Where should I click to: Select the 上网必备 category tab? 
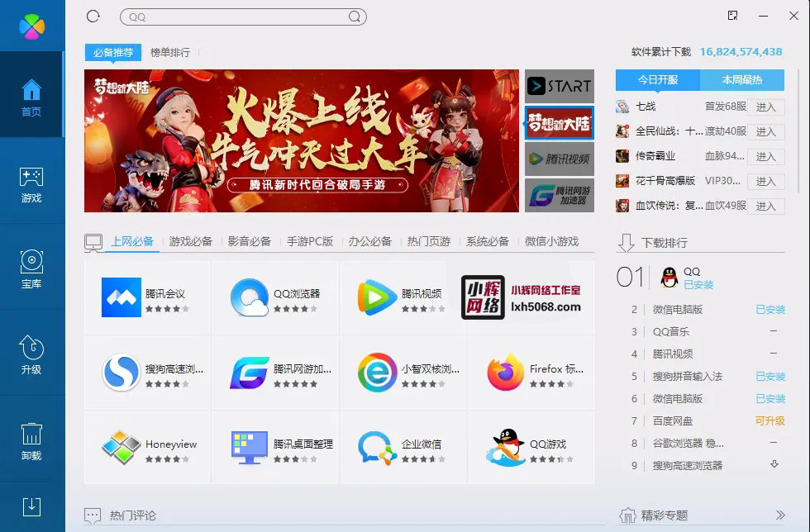coord(132,241)
